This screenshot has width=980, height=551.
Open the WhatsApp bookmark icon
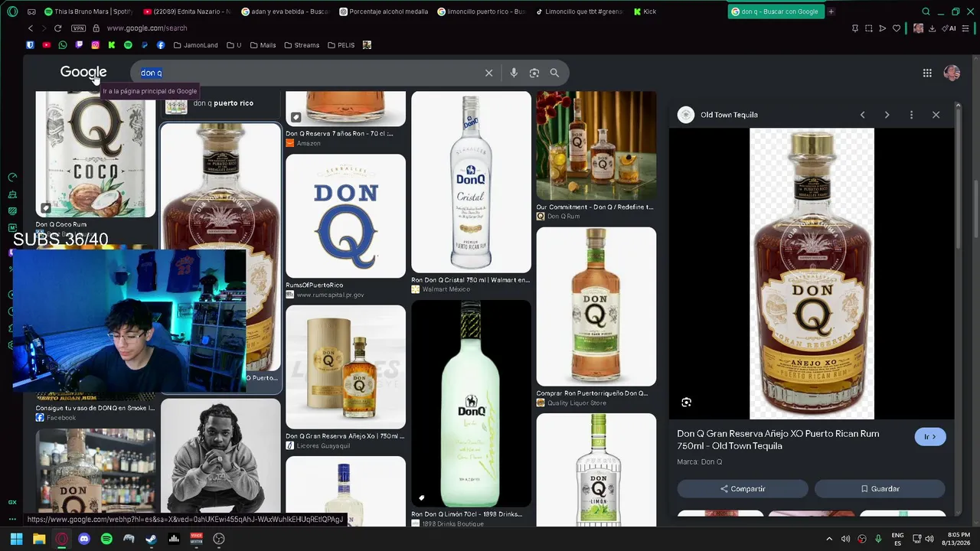pos(63,45)
